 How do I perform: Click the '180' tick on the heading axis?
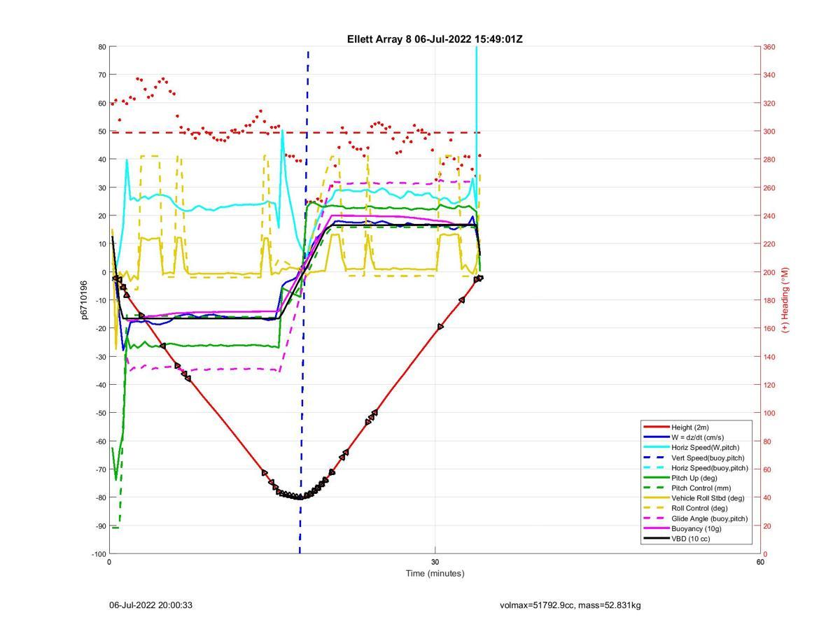tap(769, 300)
